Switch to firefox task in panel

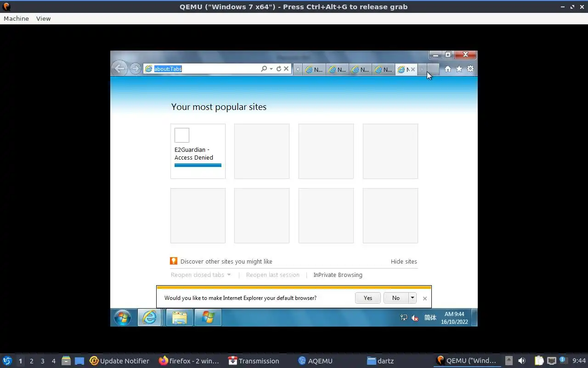tap(189, 361)
